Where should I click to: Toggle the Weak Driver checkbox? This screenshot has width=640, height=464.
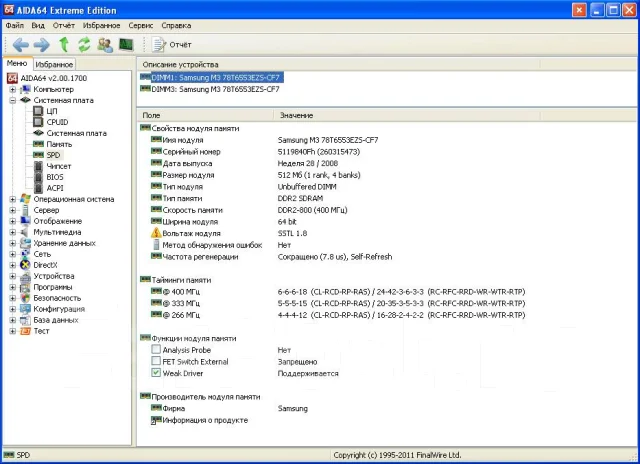click(156, 373)
